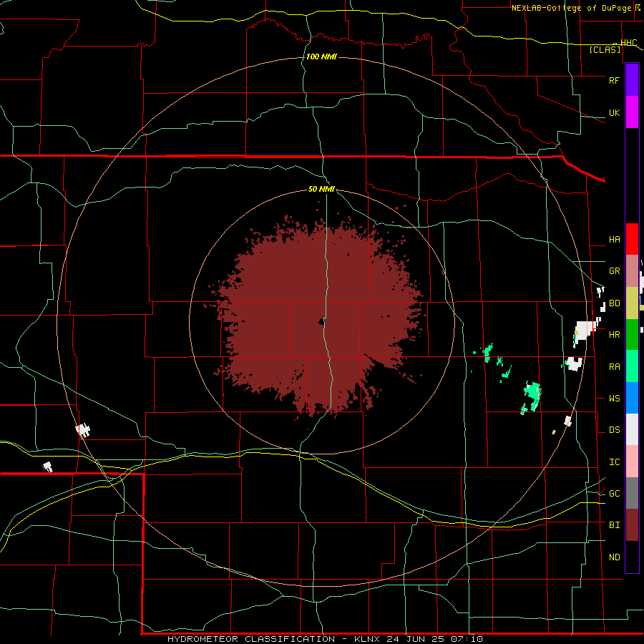Click the 'HYDROMETEOR CLASSIFICATION' caption text
This screenshot has height=644, width=644.
251,639
